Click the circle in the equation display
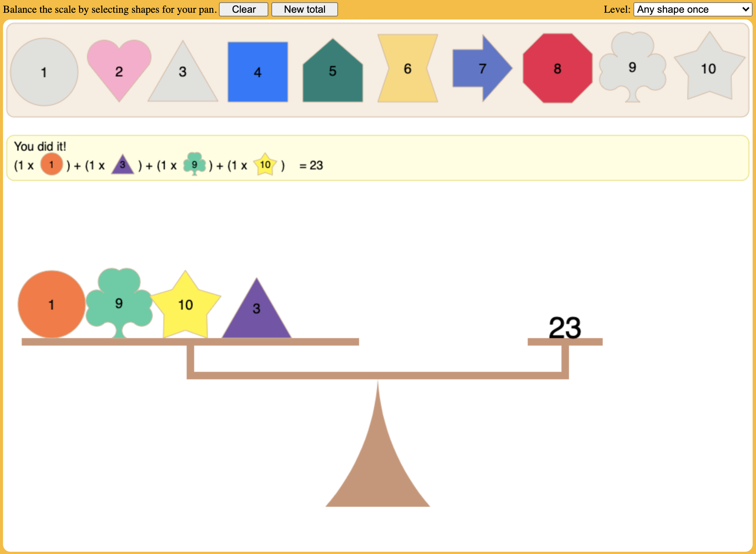756x554 pixels. click(x=51, y=165)
